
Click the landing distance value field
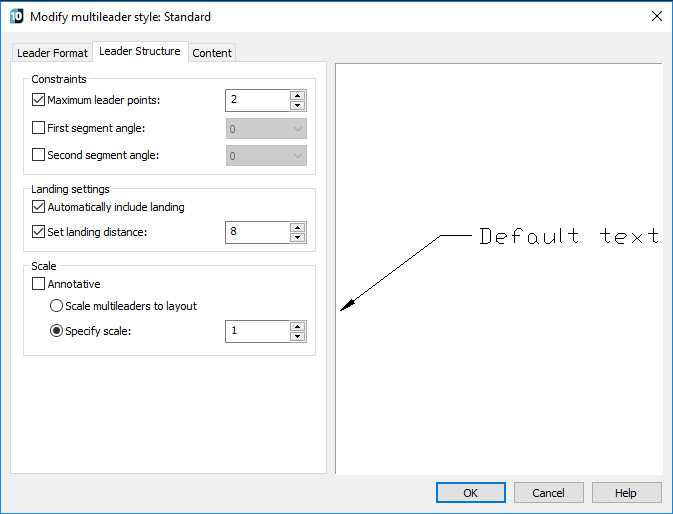(257, 232)
